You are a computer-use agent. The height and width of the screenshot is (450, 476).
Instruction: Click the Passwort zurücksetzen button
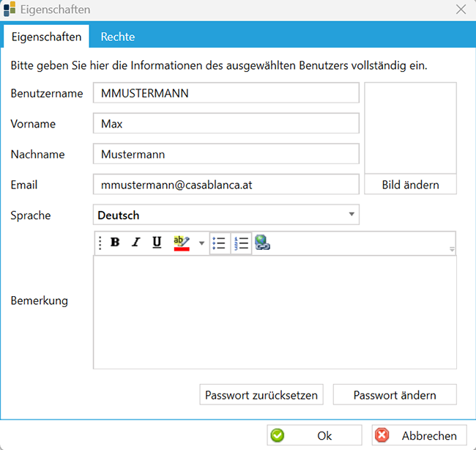coord(261,395)
